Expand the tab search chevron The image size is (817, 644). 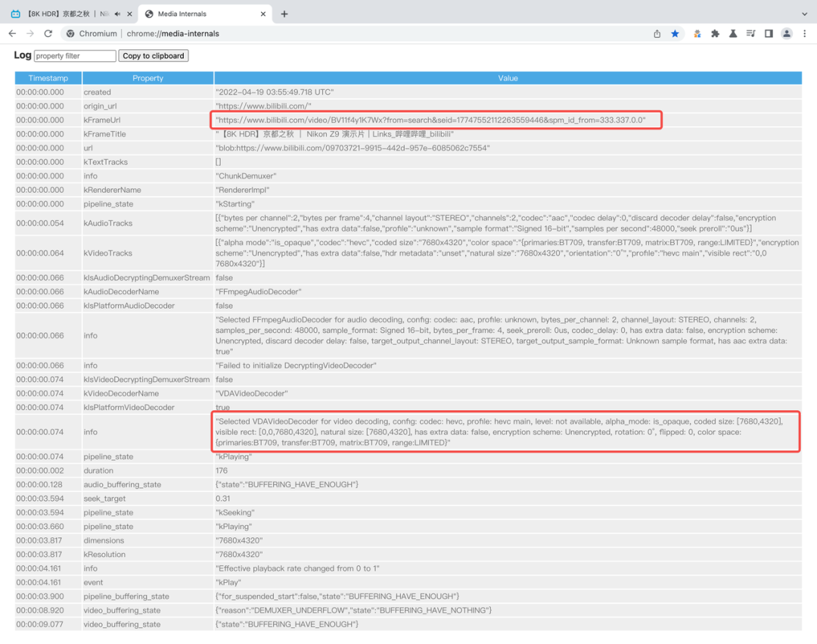(804, 14)
